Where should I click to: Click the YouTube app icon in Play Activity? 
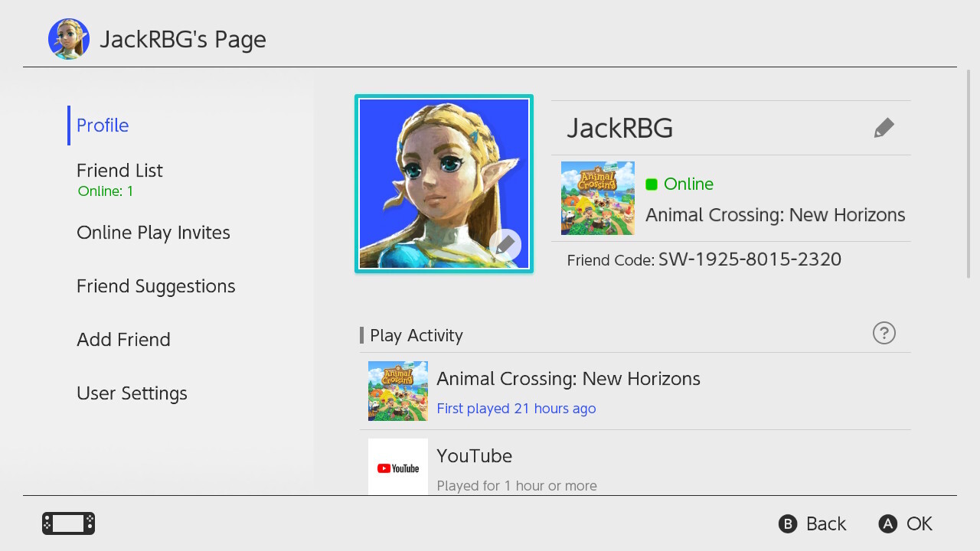click(x=397, y=467)
